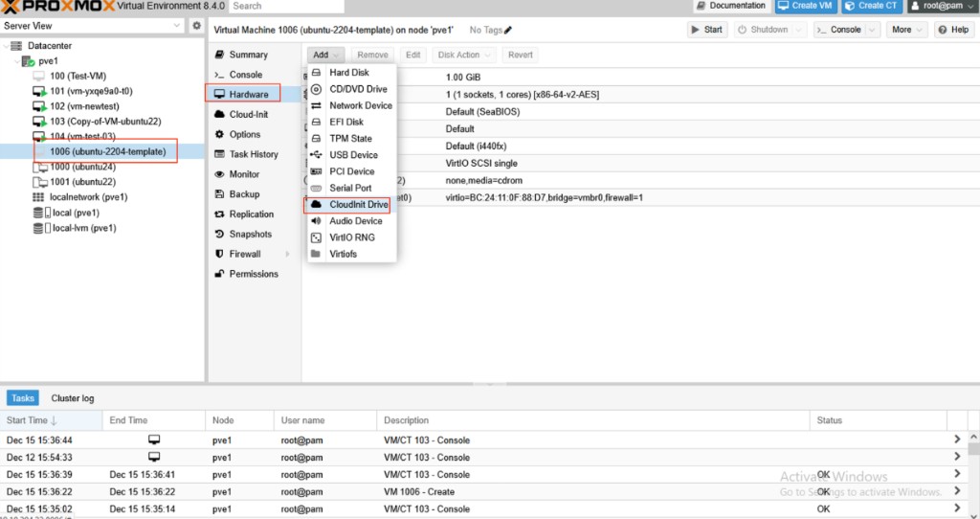The image size is (980, 519).
Task: Open the root@pam user menu
Action: (x=943, y=6)
